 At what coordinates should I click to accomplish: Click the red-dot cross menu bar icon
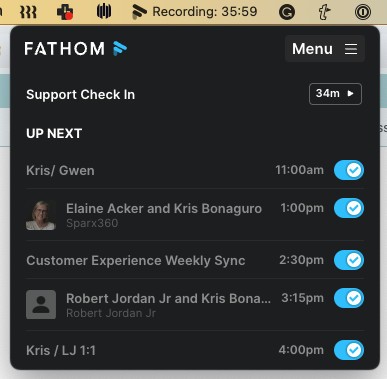click(65, 12)
